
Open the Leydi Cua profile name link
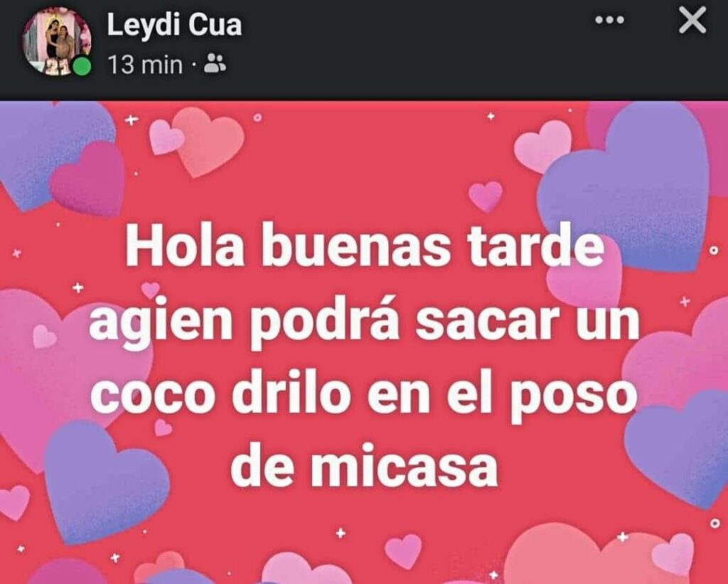[x=174, y=25]
